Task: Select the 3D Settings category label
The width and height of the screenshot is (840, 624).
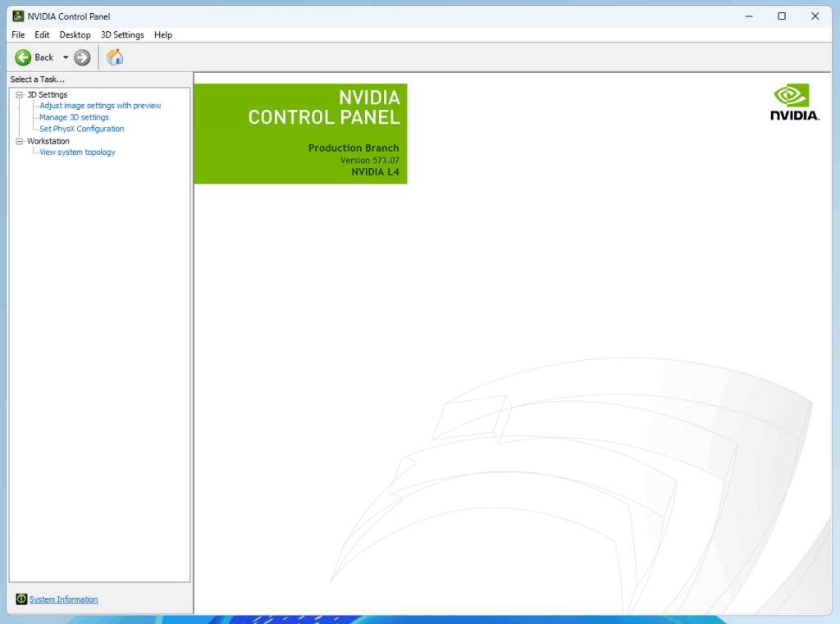Action: pyautogui.click(x=47, y=95)
